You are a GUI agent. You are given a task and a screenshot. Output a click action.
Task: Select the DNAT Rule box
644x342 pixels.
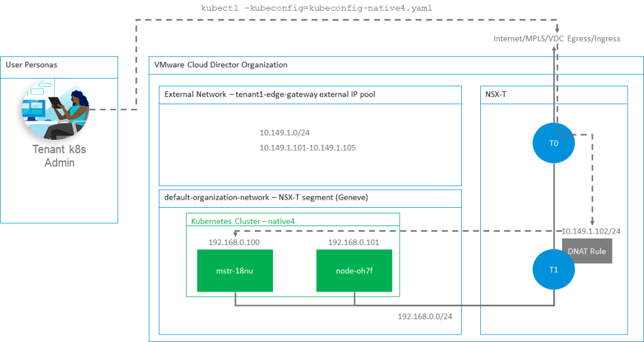[587, 251]
